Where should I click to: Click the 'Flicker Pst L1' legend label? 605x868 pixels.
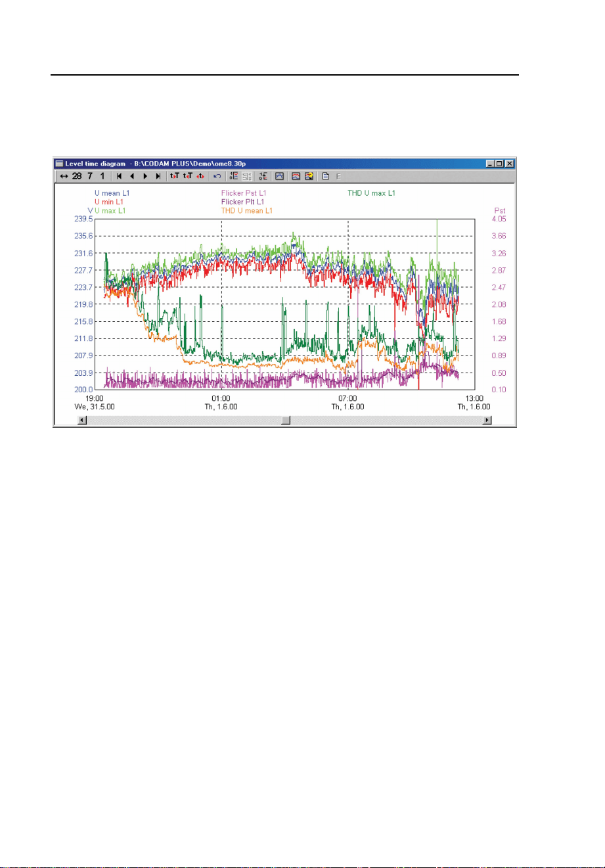click(244, 193)
